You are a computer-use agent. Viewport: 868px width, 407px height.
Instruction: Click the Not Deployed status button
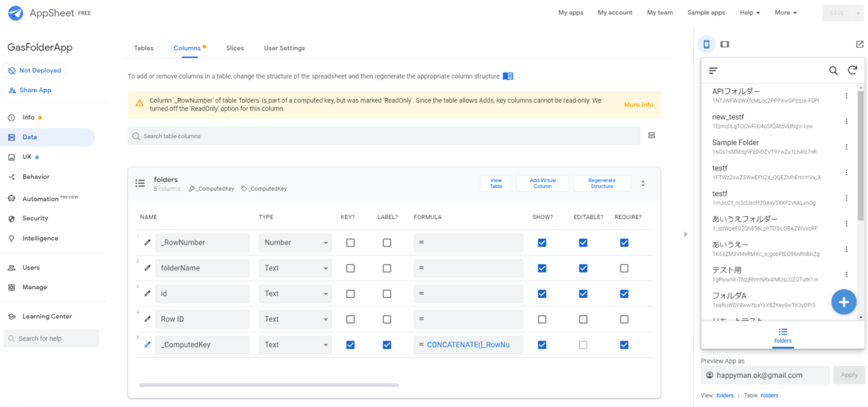click(x=35, y=70)
